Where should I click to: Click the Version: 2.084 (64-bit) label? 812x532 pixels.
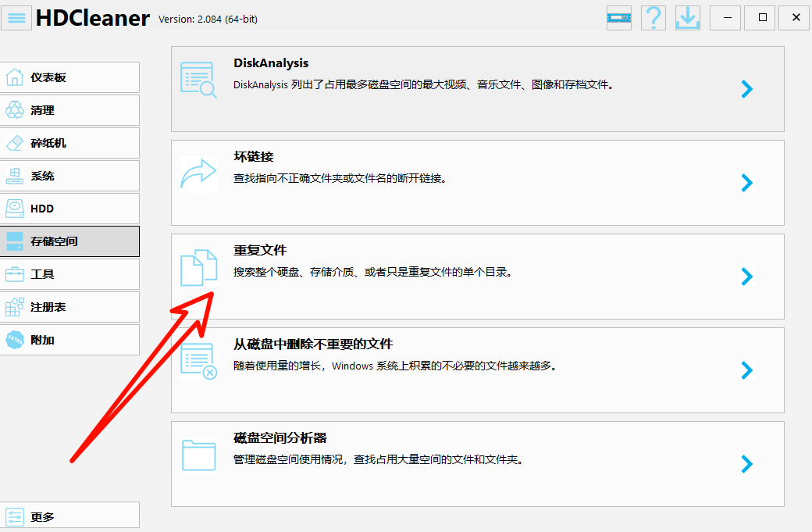tap(208, 20)
